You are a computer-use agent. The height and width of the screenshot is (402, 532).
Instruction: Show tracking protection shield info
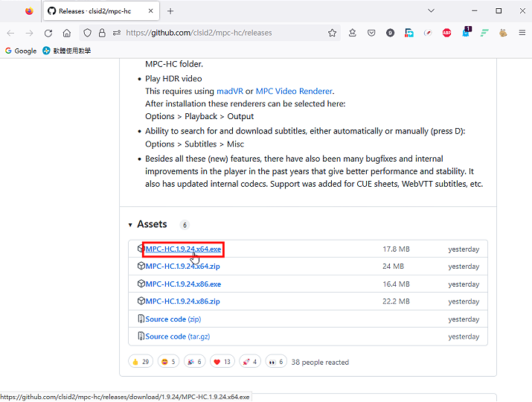(88, 33)
